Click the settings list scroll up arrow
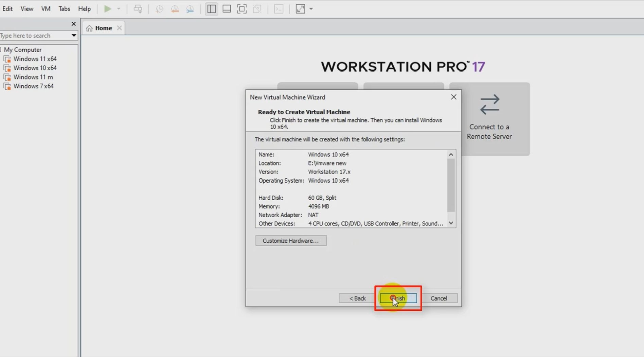 point(451,154)
